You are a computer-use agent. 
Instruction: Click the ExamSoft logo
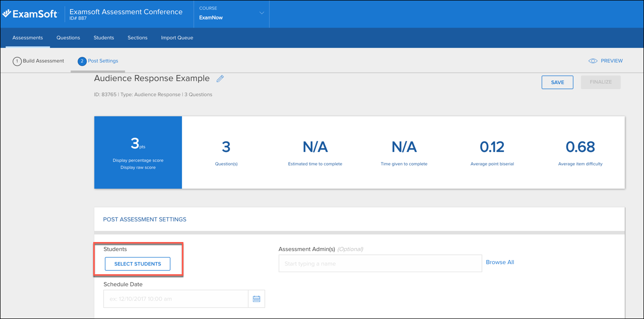point(30,14)
